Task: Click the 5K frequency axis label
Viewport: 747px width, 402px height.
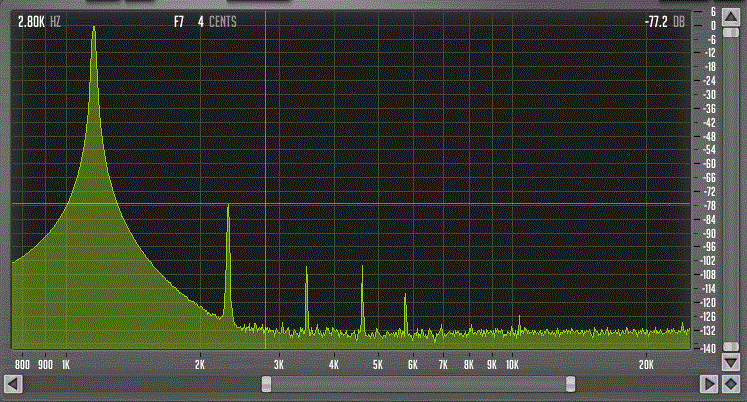Action: coord(378,365)
